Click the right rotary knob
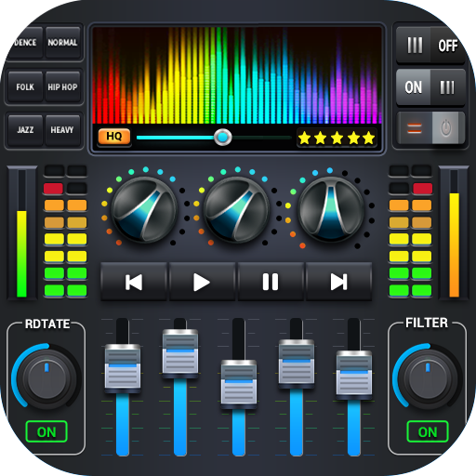 331,209
